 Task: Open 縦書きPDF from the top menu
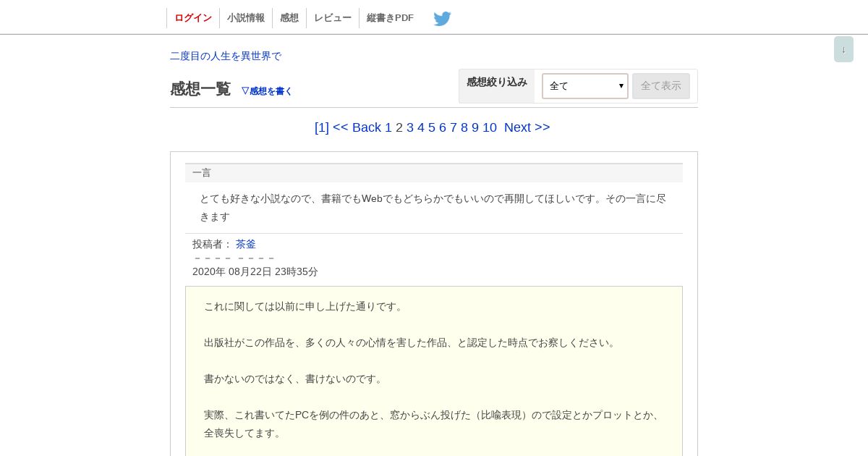click(x=390, y=18)
